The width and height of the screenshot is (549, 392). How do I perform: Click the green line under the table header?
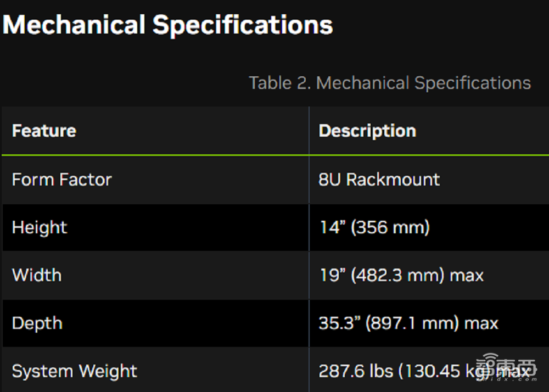[165, 155]
